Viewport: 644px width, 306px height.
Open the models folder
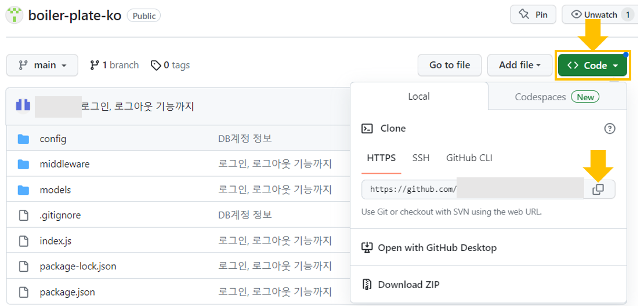coord(56,190)
